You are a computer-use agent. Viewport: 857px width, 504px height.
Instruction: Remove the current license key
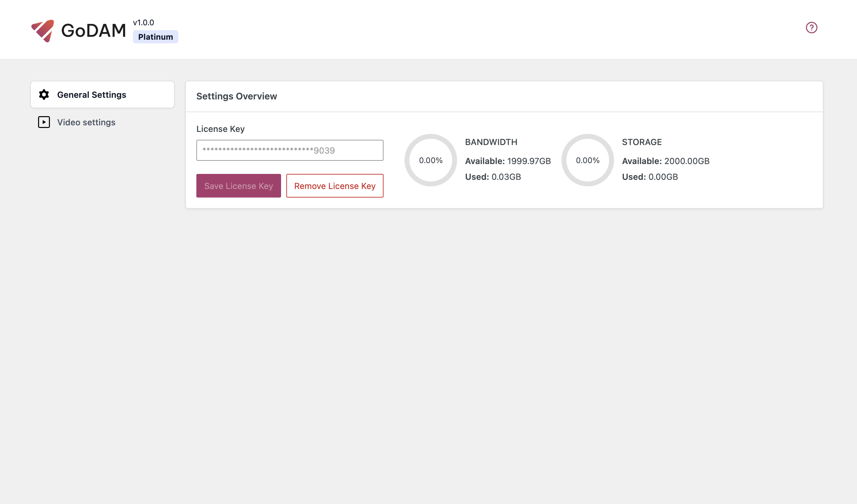(x=335, y=186)
